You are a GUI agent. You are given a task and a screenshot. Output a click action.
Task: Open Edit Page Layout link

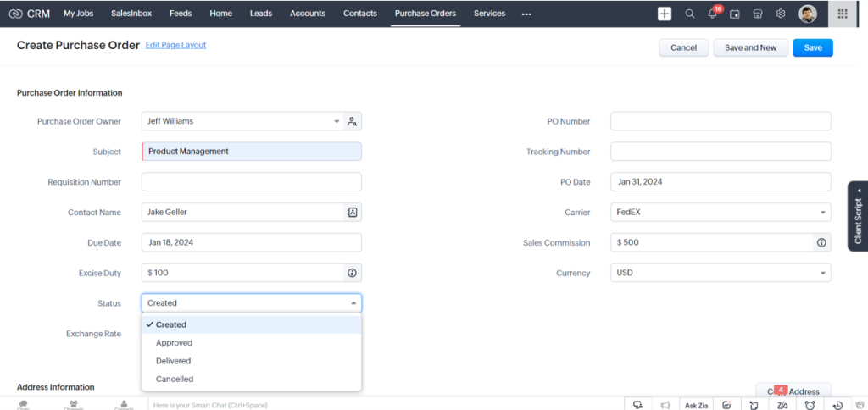click(175, 45)
